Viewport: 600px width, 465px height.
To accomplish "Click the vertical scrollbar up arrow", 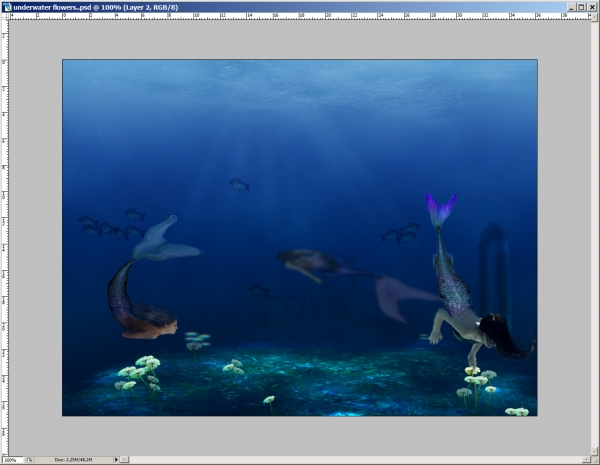I will 595,16.
